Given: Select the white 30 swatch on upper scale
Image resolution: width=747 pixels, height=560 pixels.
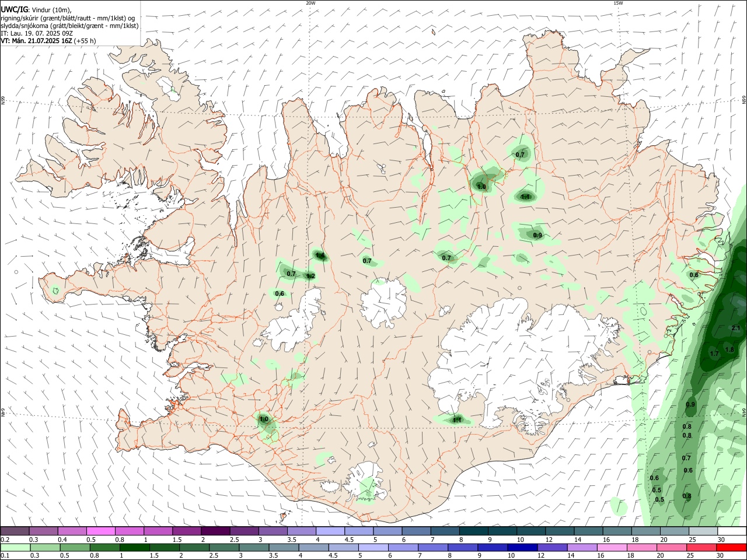Looking at the screenshot, I should tap(732, 531).
